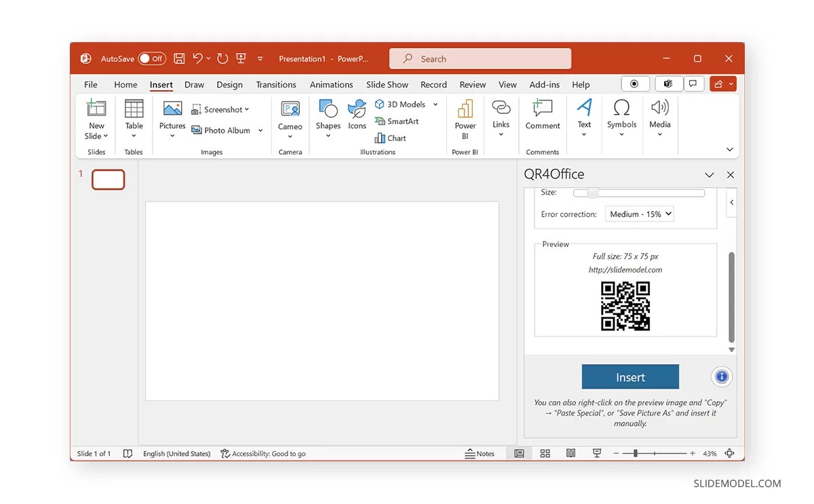Toggle the Notes pane
Viewport: 814px width, 504px height.
point(480,453)
